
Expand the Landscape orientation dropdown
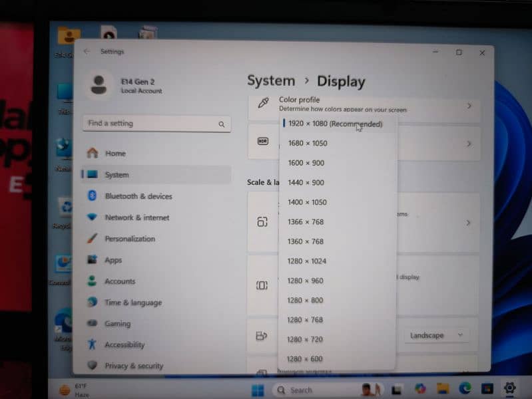(x=435, y=335)
